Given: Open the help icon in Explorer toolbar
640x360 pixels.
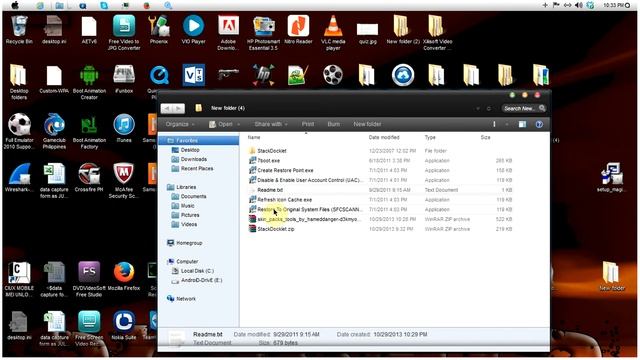Looking at the screenshot, I should point(539,124).
